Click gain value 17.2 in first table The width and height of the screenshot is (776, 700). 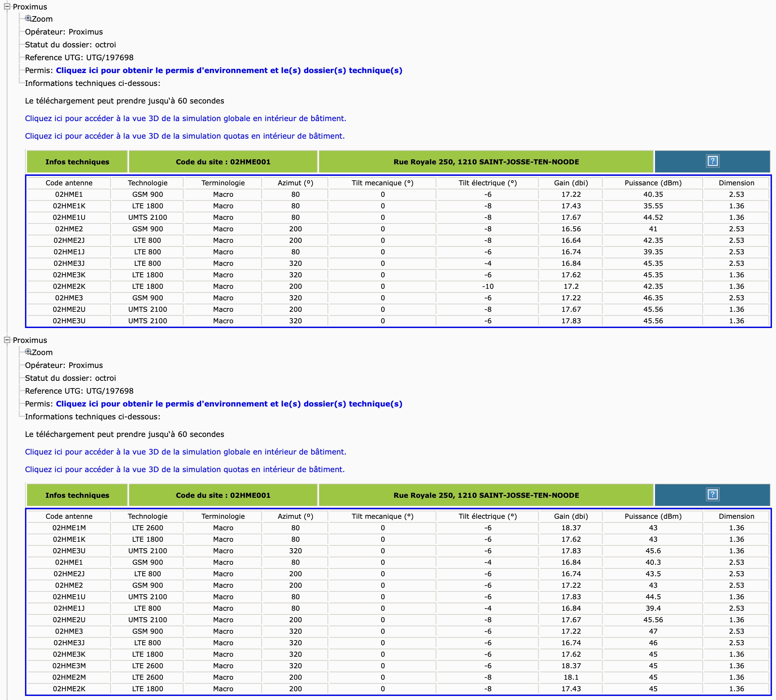571,286
